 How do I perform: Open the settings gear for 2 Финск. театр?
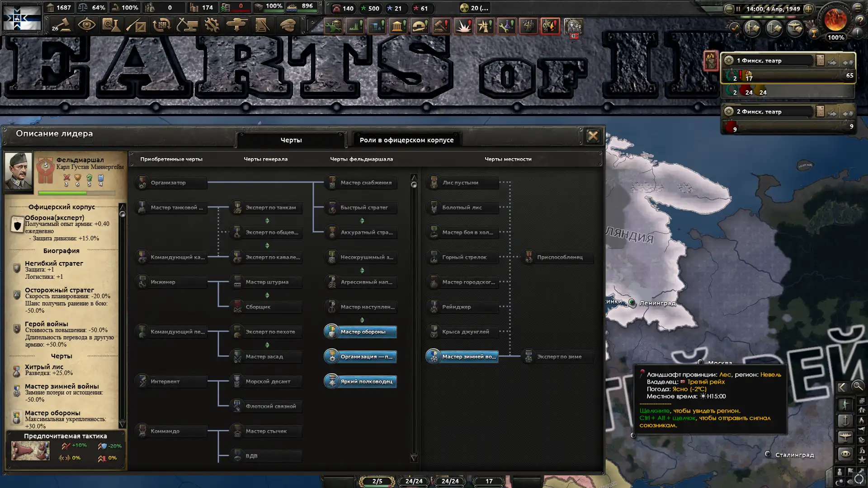click(729, 111)
